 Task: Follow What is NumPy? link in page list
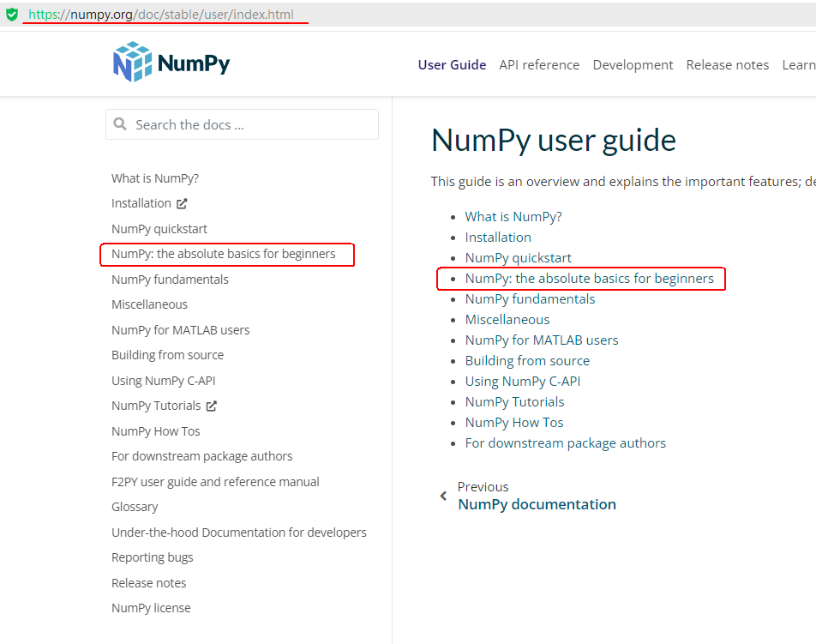click(x=513, y=217)
